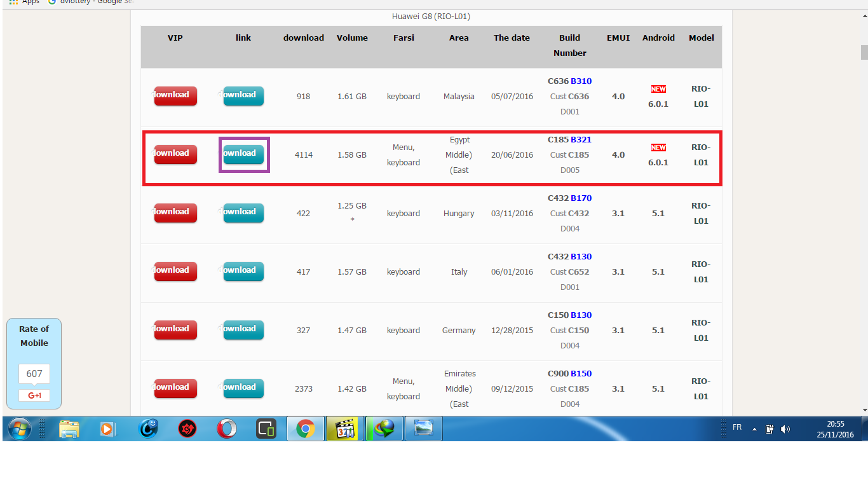Click the red VIP download button for Germany

175,329
